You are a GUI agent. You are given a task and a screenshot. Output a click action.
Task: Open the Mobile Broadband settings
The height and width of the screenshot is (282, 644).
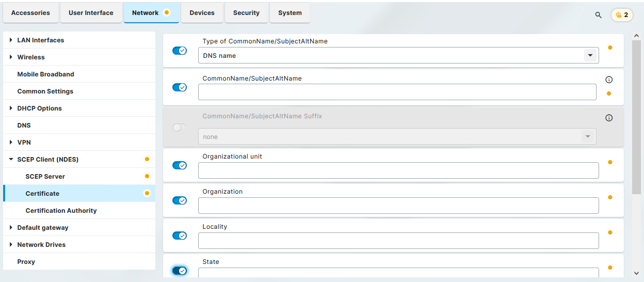45,74
